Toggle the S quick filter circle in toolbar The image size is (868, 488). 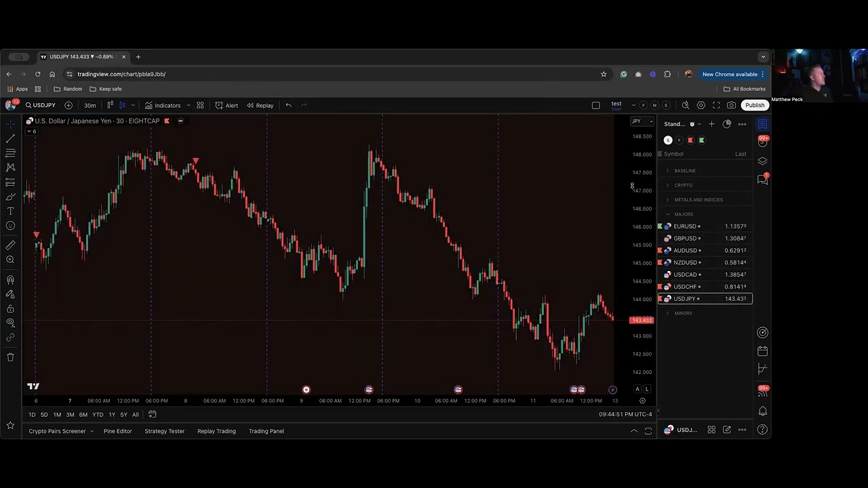click(x=666, y=105)
